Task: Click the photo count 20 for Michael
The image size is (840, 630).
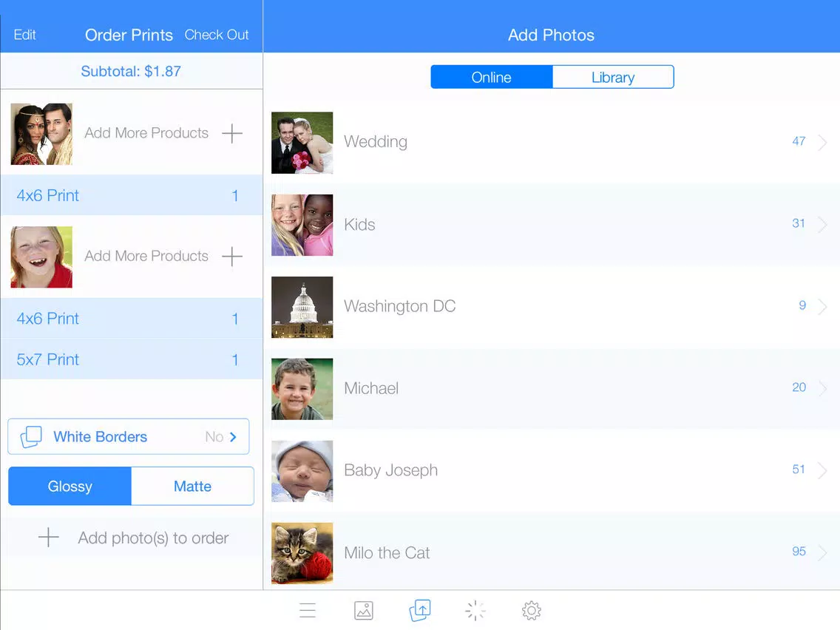Action: (799, 387)
